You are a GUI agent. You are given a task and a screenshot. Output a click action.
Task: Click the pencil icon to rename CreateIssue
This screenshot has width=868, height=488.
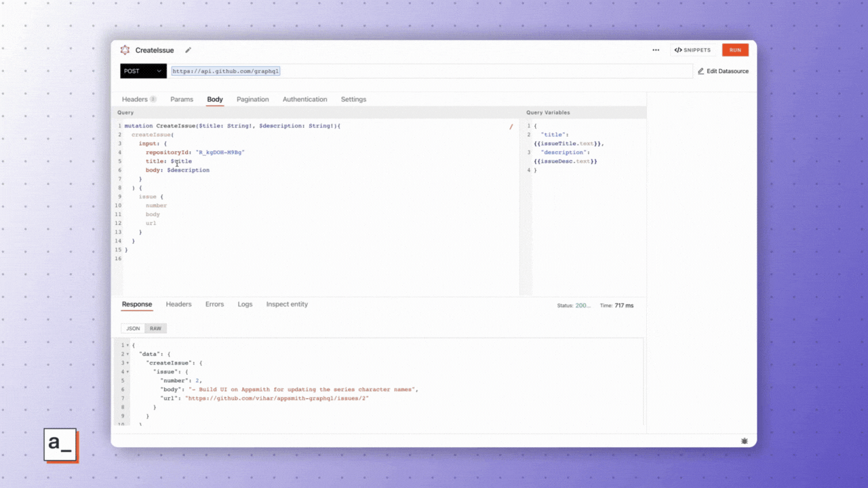point(188,50)
